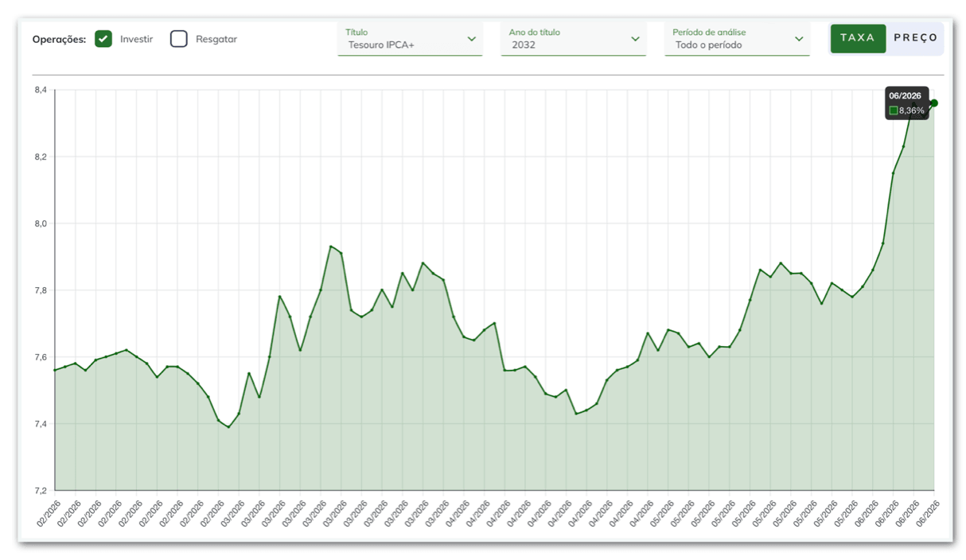
Task: Open the Título dropdown chevron
Action: 472,39
